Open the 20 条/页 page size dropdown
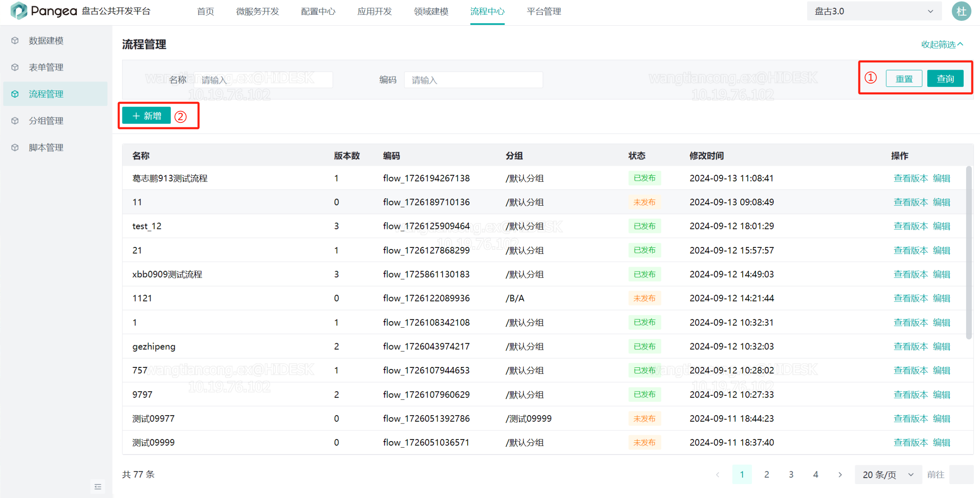Screen dimensions: 980x498 888,475
